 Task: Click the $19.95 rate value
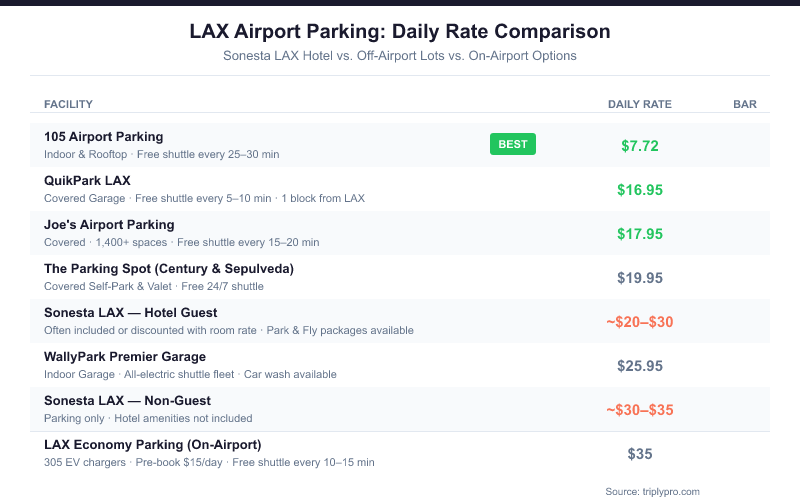point(640,278)
